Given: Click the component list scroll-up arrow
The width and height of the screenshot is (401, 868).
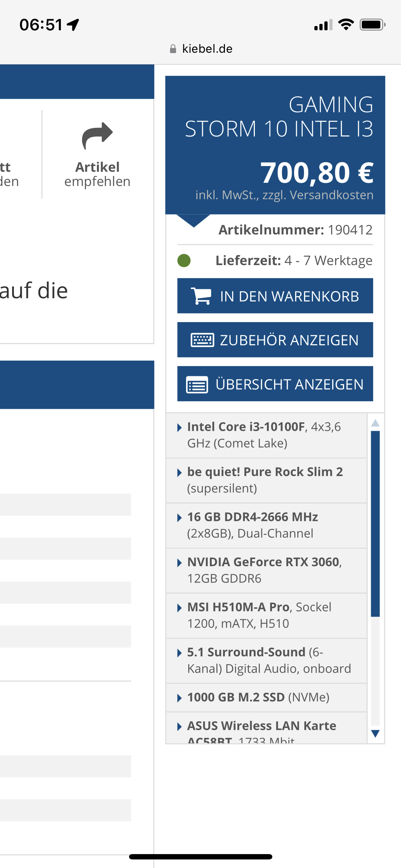Looking at the screenshot, I should (375, 423).
